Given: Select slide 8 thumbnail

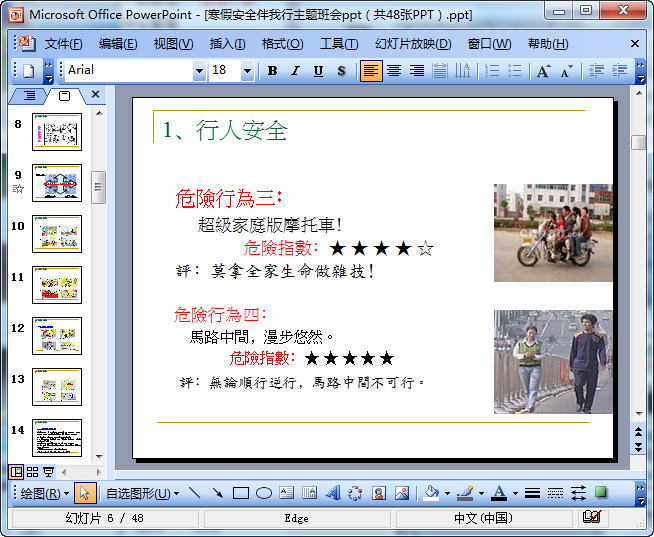Looking at the screenshot, I should (x=57, y=132).
